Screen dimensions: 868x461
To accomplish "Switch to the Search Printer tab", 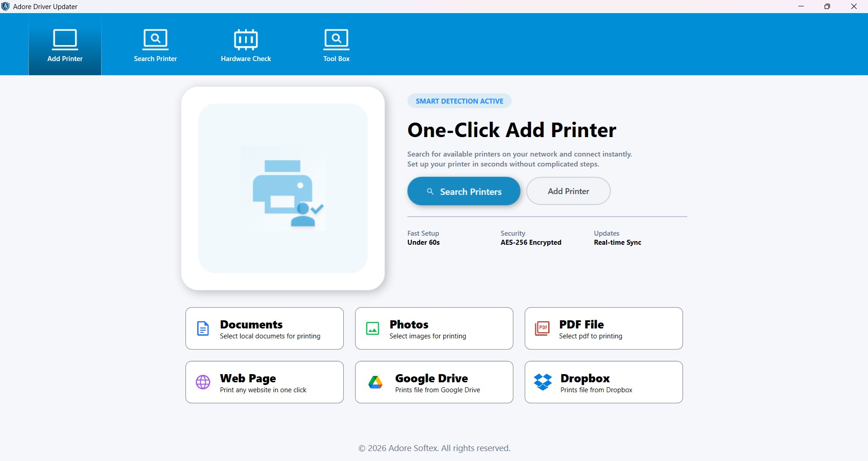I will (156, 44).
